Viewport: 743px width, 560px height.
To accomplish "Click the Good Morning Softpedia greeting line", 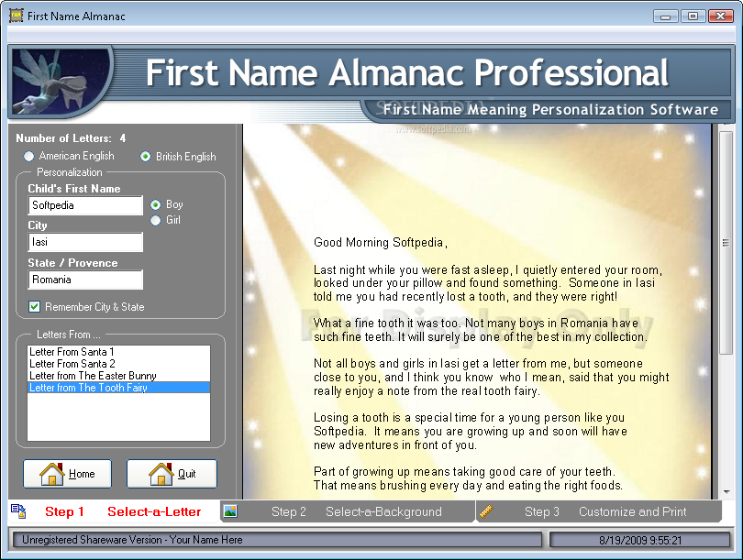I will pos(381,242).
